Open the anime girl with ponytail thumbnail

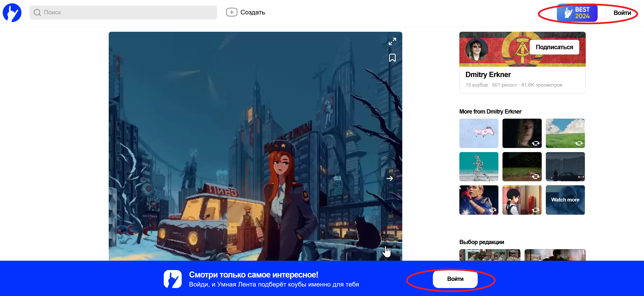point(522,200)
